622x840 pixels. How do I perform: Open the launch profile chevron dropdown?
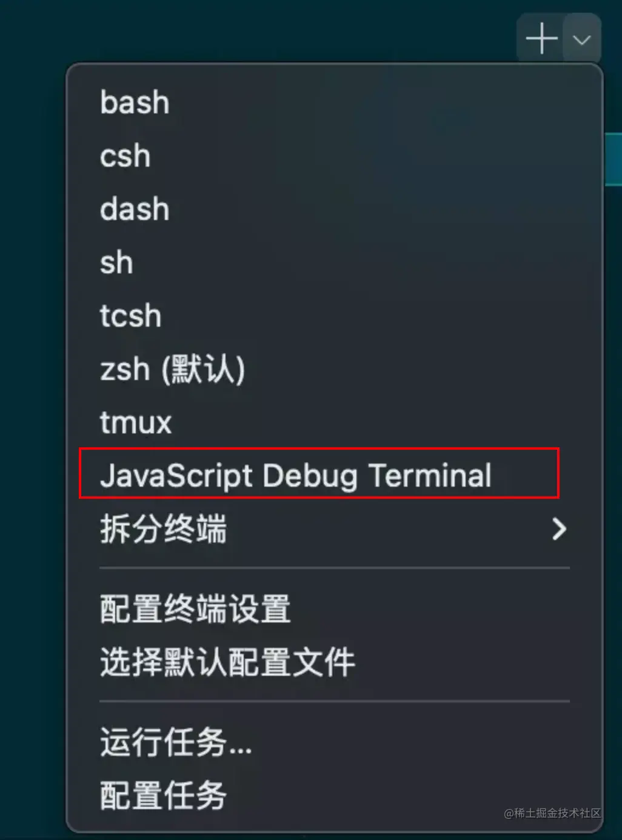pos(582,40)
